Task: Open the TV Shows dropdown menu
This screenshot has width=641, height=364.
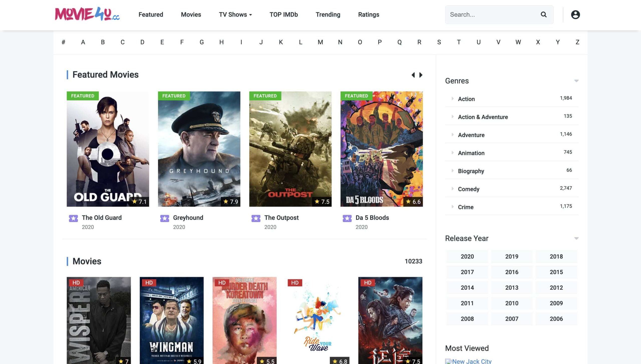Action: point(235,15)
